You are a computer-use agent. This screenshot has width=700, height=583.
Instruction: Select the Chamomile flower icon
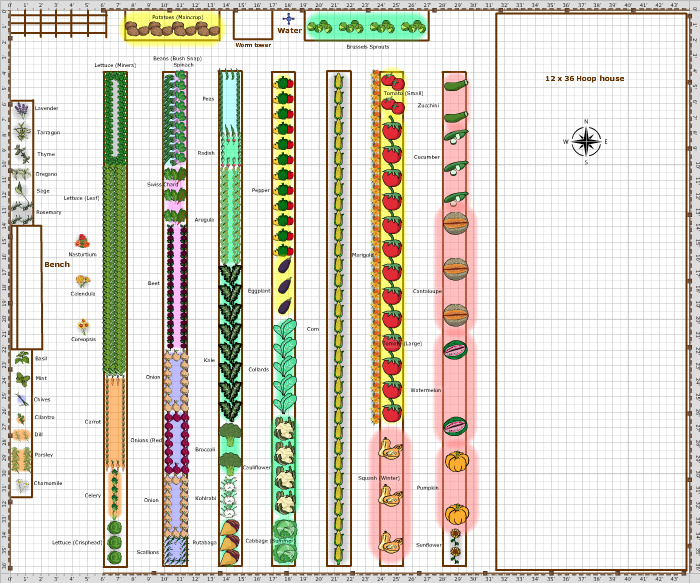tap(21, 484)
